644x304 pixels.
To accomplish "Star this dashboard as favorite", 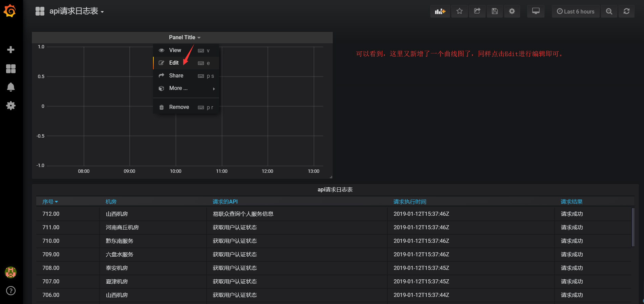I will [459, 11].
